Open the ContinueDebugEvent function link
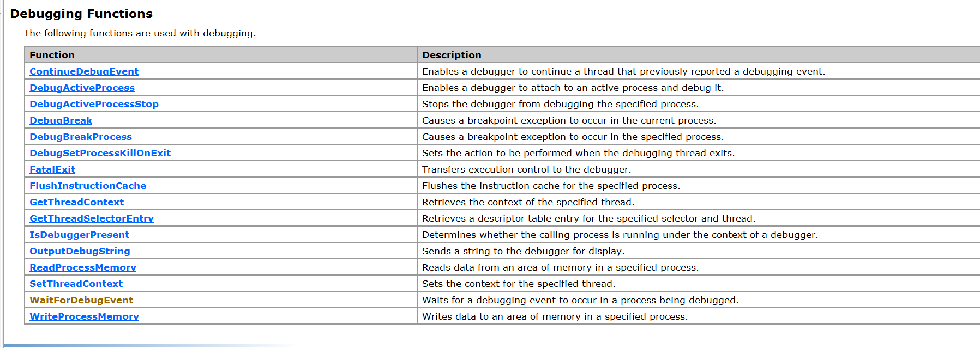 tap(84, 71)
